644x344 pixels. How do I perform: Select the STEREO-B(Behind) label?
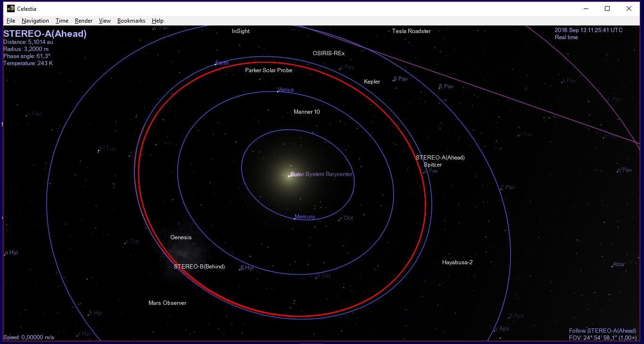(199, 267)
